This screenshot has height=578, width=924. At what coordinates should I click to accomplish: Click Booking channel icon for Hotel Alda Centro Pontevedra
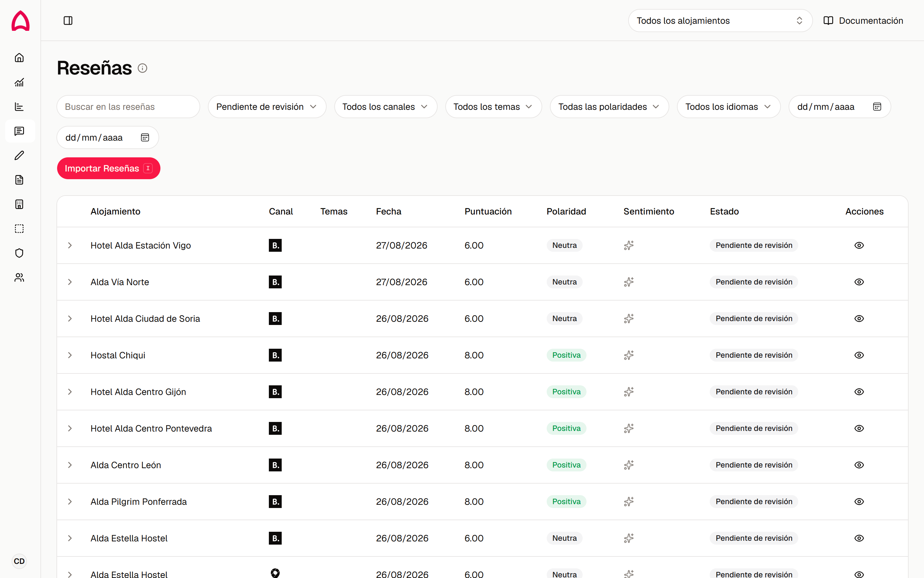[275, 429]
